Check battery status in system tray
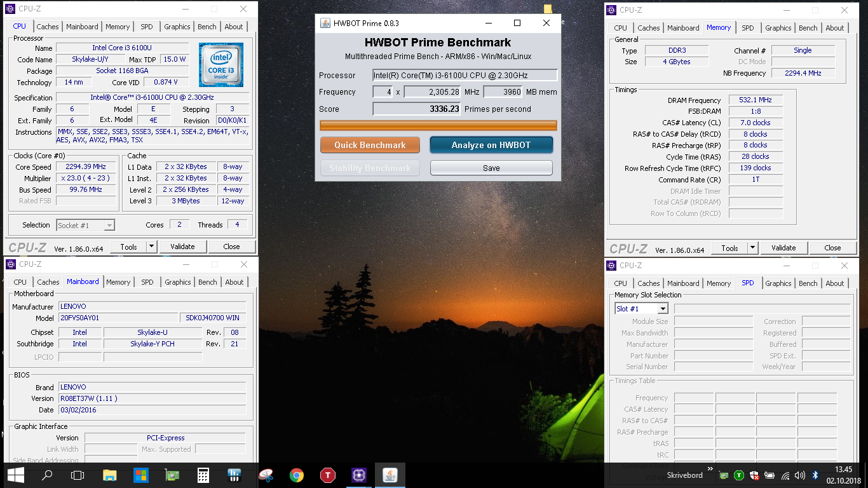The width and height of the screenshot is (868, 488). tap(770, 475)
